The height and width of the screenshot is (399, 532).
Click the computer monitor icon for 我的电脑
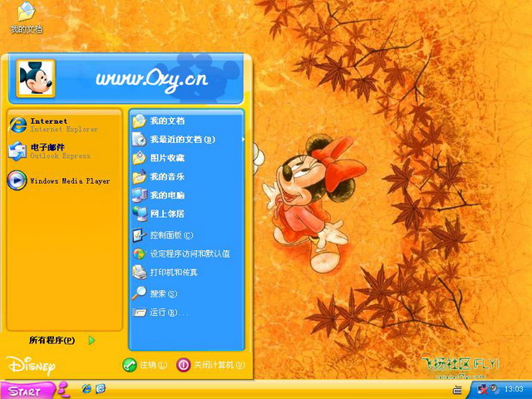139,195
